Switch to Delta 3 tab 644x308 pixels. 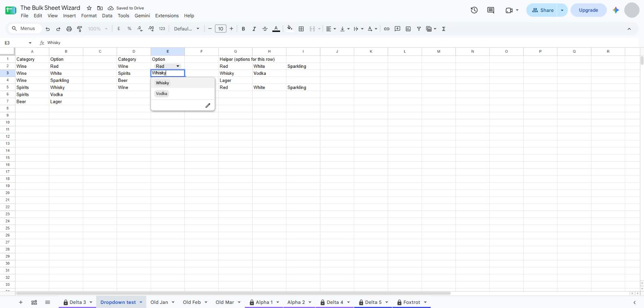coord(78,302)
